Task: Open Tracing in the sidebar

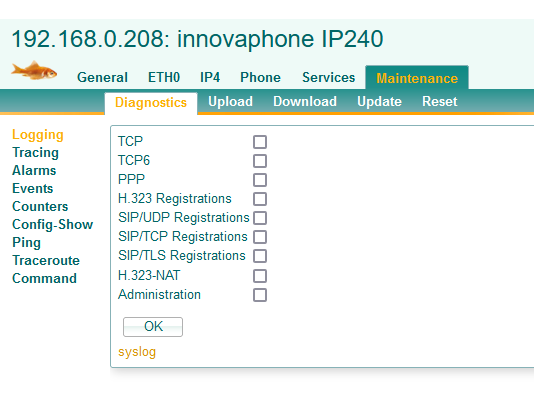Action: [35, 153]
